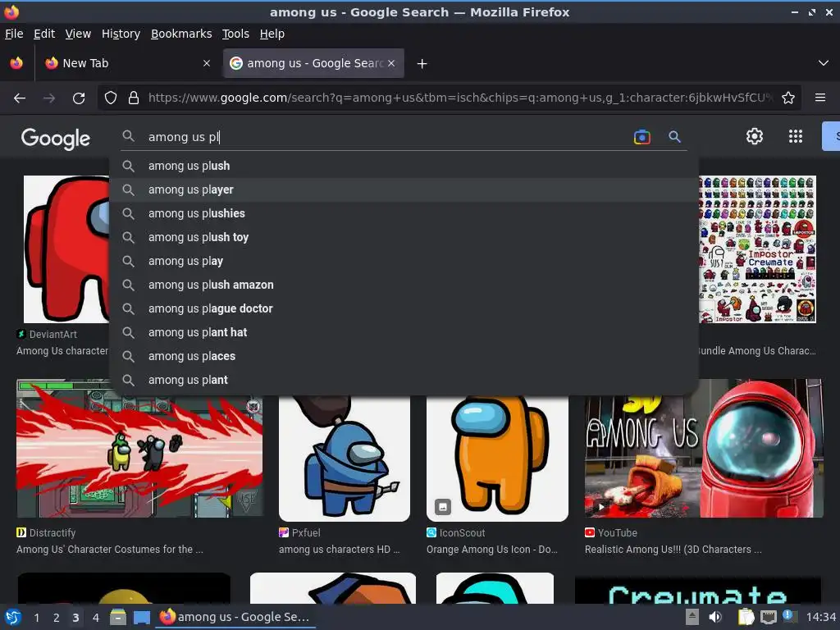Open search by image camera icon

[x=641, y=137]
